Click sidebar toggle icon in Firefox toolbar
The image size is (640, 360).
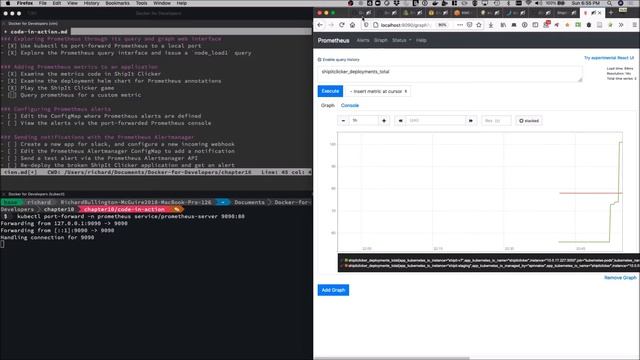(535, 25)
